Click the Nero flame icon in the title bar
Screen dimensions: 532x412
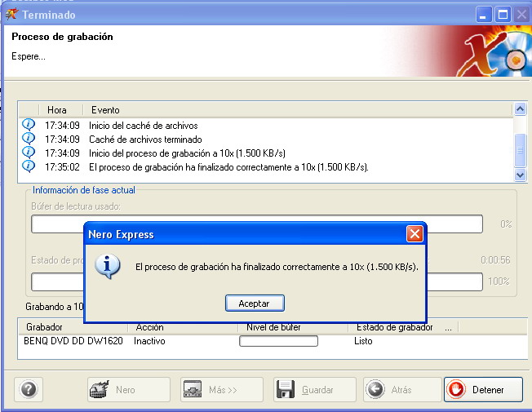tap(11, 14)
